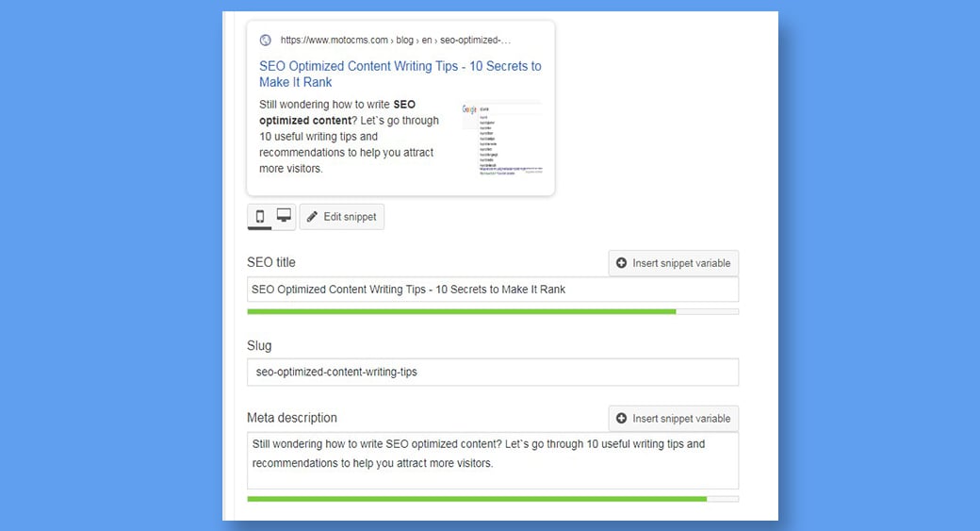Click the Meta description length progress bar
Image resolution: width=980 pixels, height=531 pixels.
click(492, 498)
